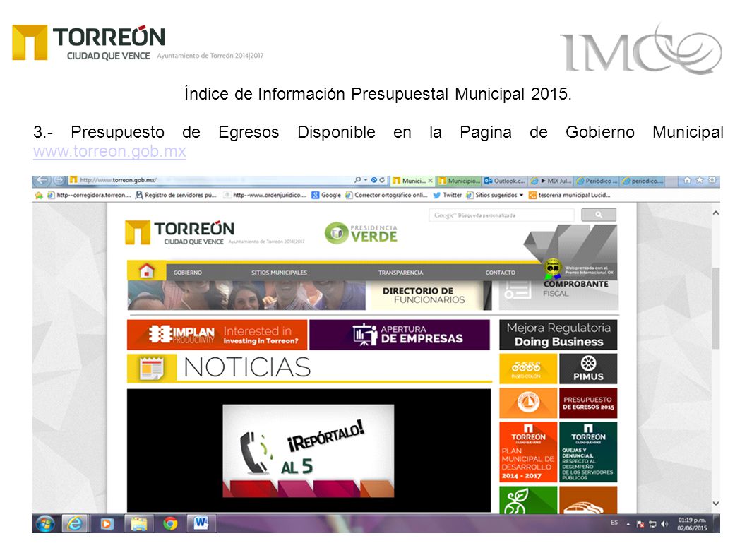The image size is (747, 560).
Task: Open the Google favorite bookmark
Action: point(326,195)
